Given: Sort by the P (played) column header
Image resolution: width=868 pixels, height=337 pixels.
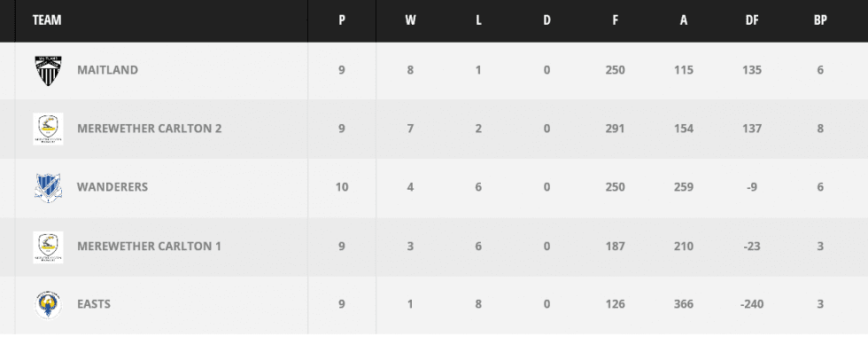Looking at the screenshot, I should coord(342,20).
